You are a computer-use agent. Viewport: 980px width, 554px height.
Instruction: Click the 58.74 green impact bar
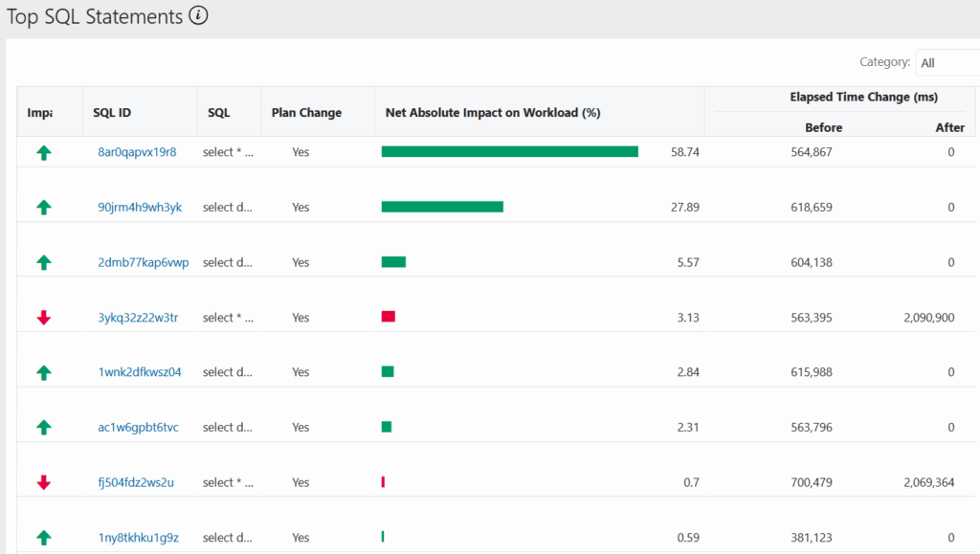coord(509,151)
